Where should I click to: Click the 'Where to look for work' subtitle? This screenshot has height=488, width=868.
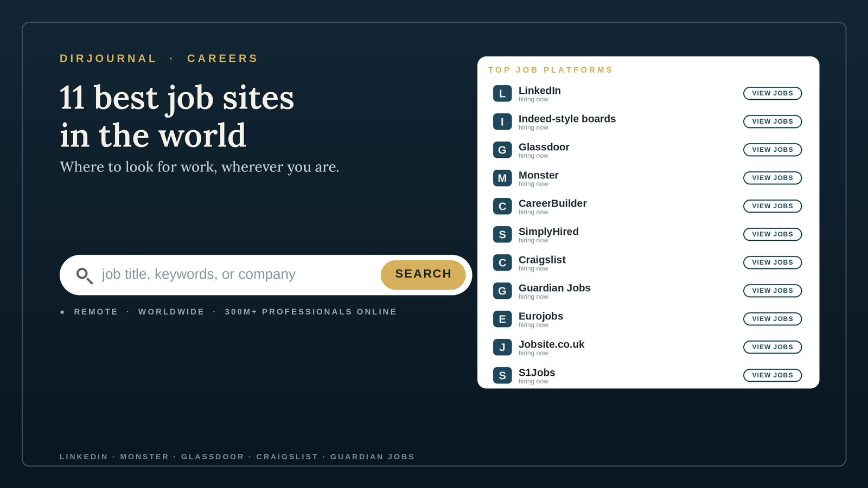[200, 167]
